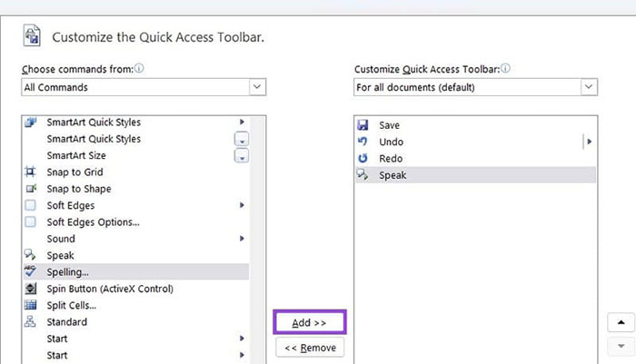Expand the Sound submenu arrow
This screenshot has height=364, width=636.
point(242,239)
